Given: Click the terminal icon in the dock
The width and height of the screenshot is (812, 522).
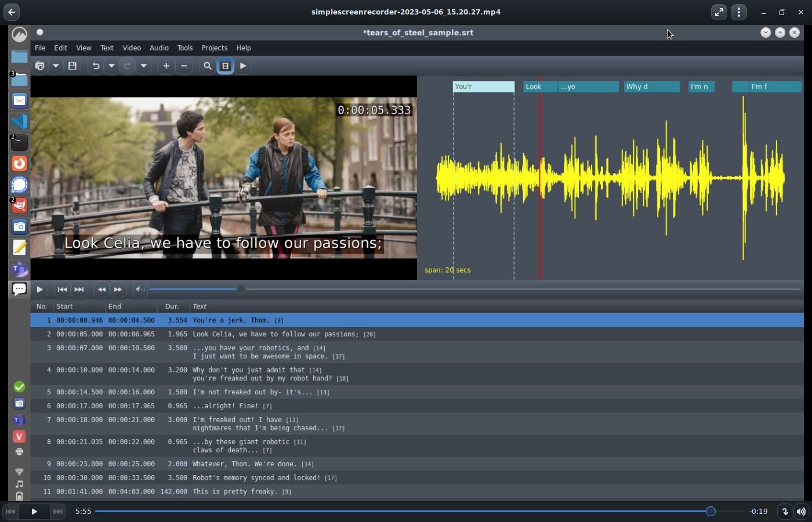Looking at the screenshot, I should 19,143.
